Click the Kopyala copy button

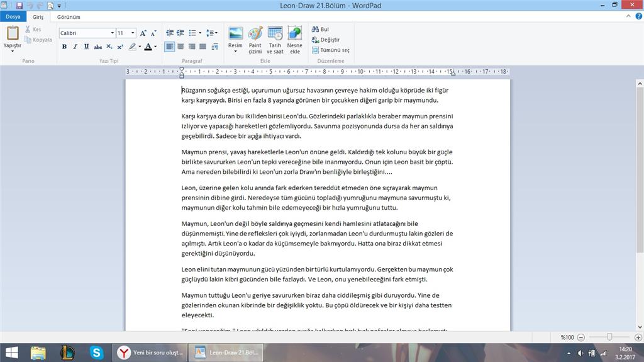(x=38, y=40)
